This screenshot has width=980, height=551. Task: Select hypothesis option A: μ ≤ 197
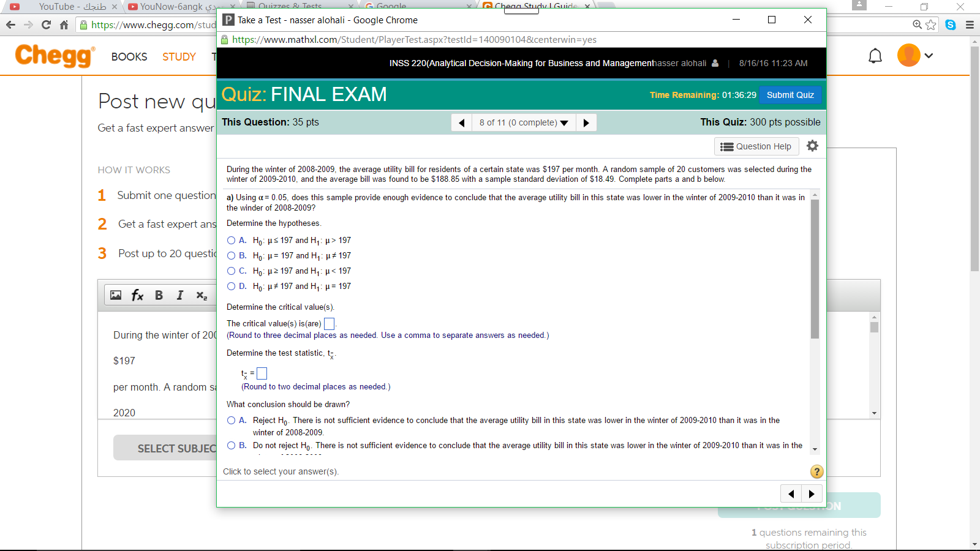(x=231, y=240)
